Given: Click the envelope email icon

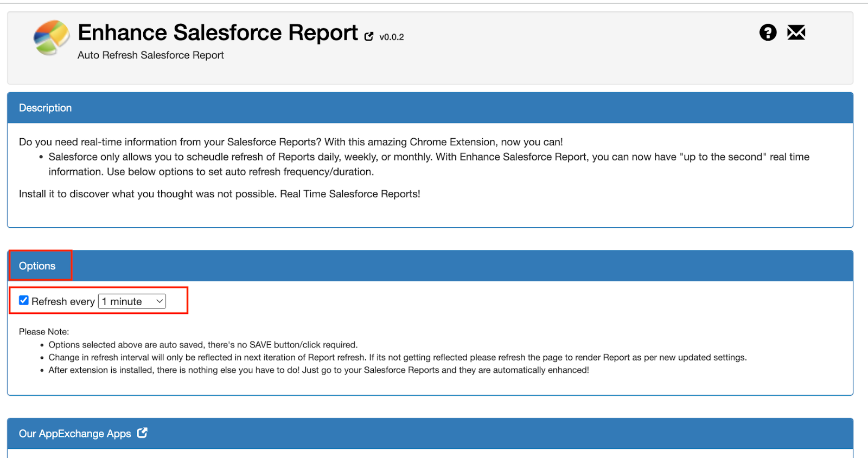Looking at the screenshot, I should [796, 33].
